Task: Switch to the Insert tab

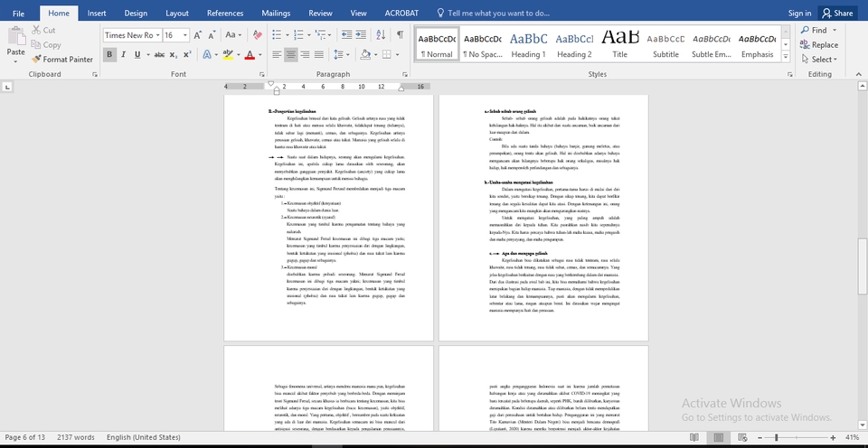Action: pos(97,14)
